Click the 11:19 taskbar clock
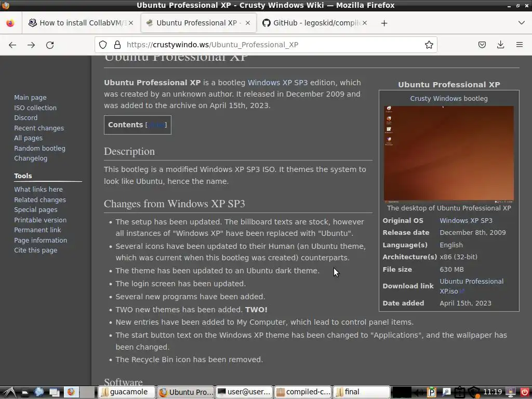Viewport: 532px width, 399px height. click(493, 392)
